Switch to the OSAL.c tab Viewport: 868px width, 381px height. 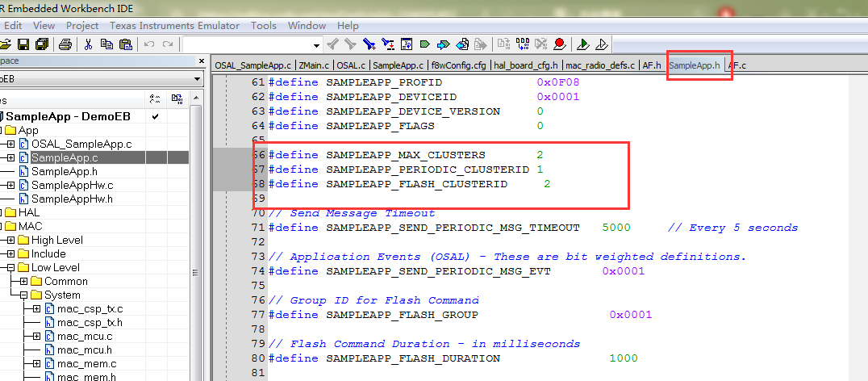[352, 65]
